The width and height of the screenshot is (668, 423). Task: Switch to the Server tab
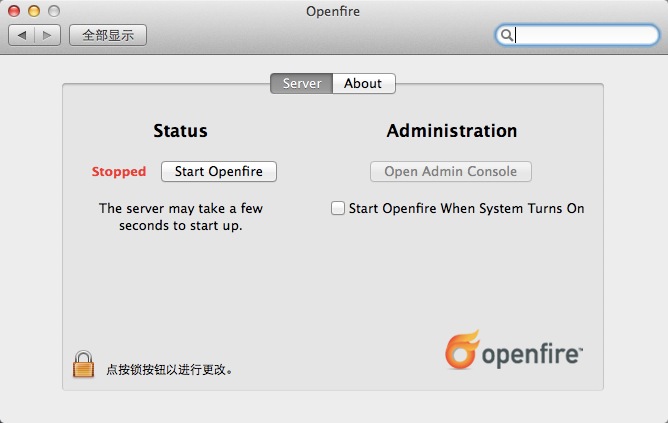pos(302,83)
